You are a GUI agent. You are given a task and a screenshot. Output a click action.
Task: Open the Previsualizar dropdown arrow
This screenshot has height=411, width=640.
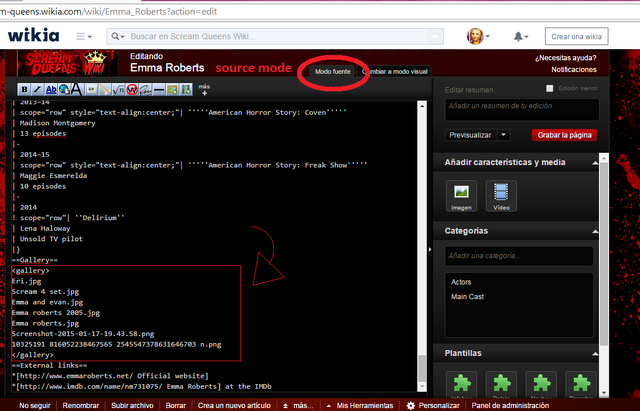point(504,135)
